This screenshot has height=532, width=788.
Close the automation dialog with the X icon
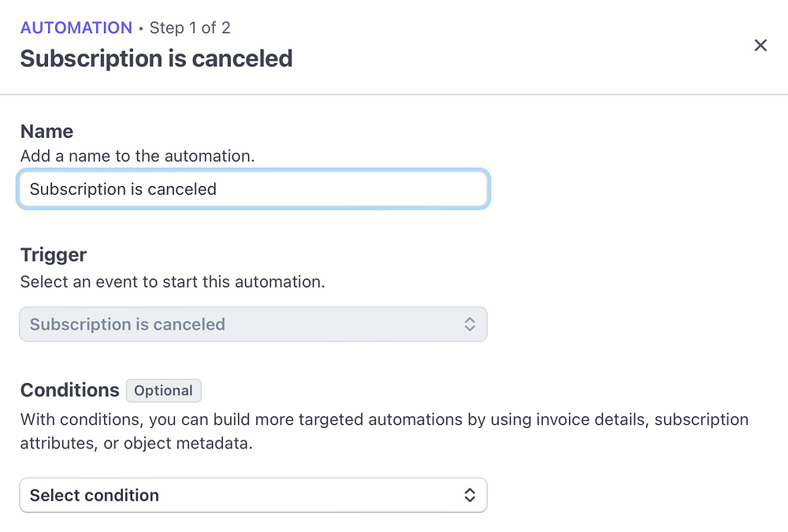760,46
